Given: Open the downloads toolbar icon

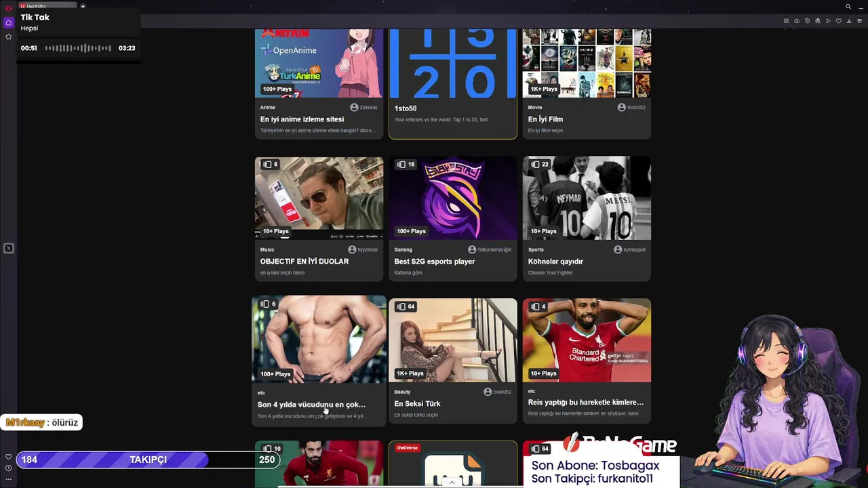Looking at the screenshot, I should 849,21.
